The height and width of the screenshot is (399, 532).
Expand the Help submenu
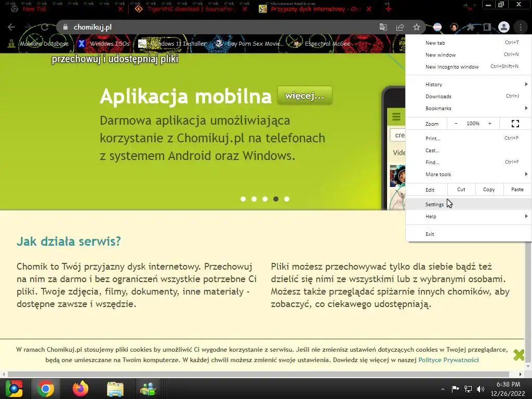tap(469, 216)
